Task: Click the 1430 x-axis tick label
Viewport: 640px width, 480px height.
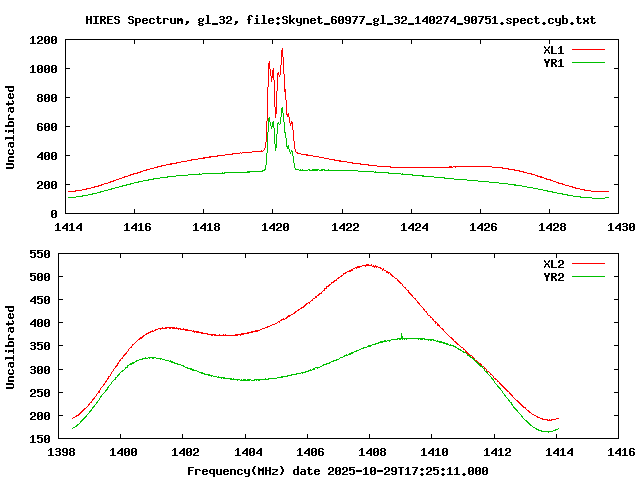Action: click(621, 227)
